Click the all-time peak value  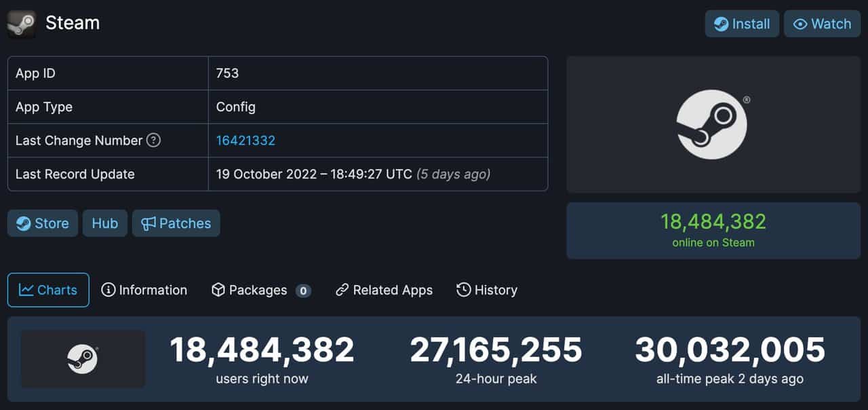(x=730, y=350)
